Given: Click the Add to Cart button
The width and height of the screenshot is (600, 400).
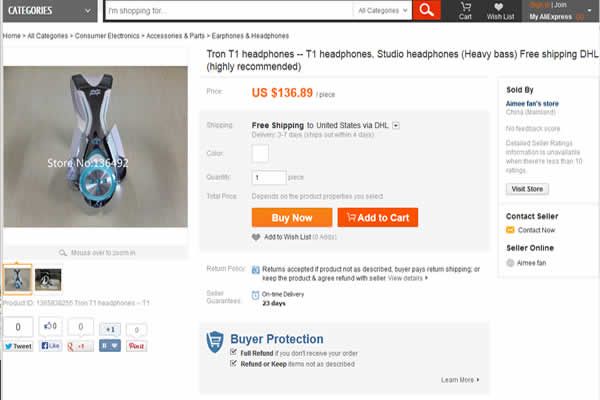Looking at the screenshot, I should tap(378, 218).
